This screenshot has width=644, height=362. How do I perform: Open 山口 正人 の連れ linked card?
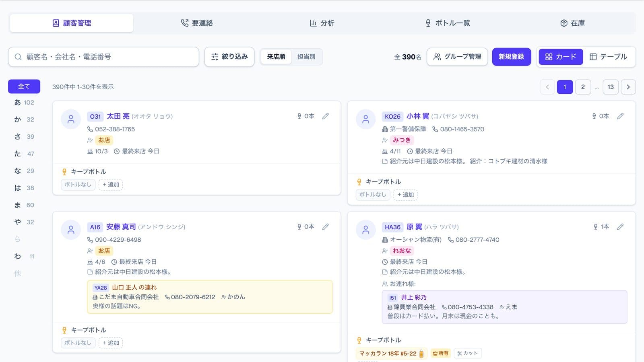pos(210,297)
